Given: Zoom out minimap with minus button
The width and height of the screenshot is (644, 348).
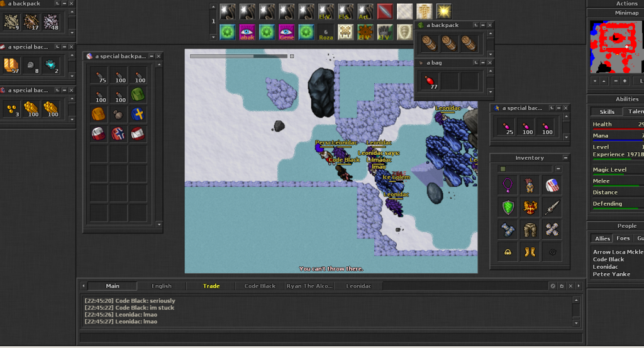Looking at the screenshot, I should [x=615, y=81].
